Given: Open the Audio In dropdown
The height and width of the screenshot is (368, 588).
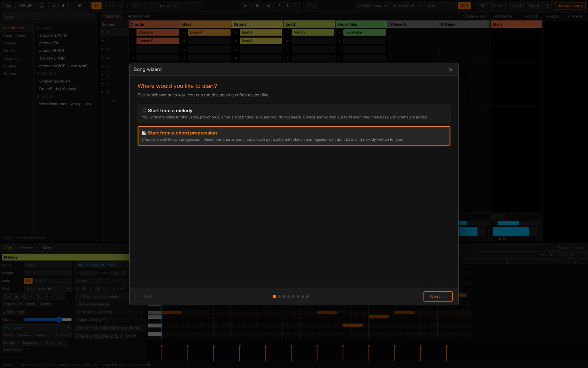Looking at the screenshot, I should pyautogui.click(x=406, y=6).
